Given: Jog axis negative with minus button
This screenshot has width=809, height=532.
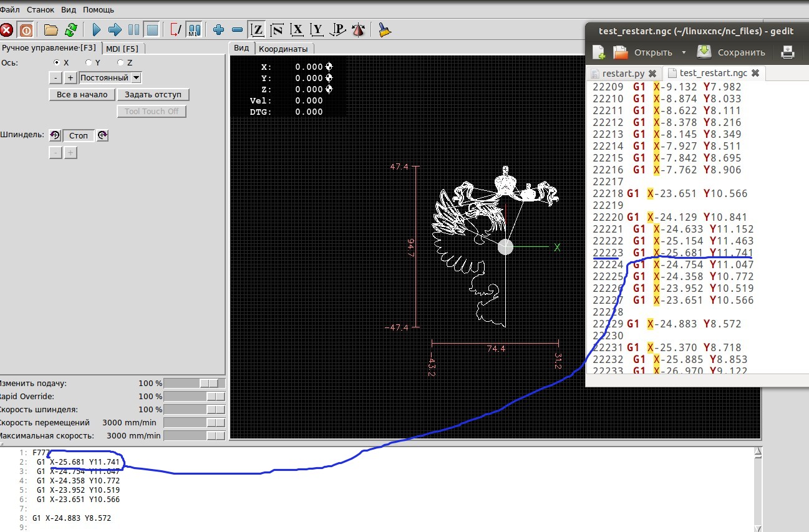Looking at the screenshot, I should [56, 78].
